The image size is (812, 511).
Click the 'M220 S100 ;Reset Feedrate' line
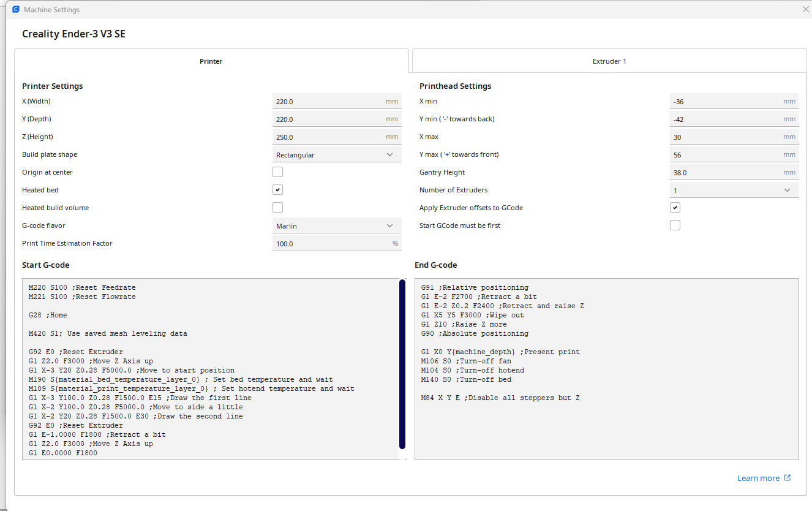[82, 287]
